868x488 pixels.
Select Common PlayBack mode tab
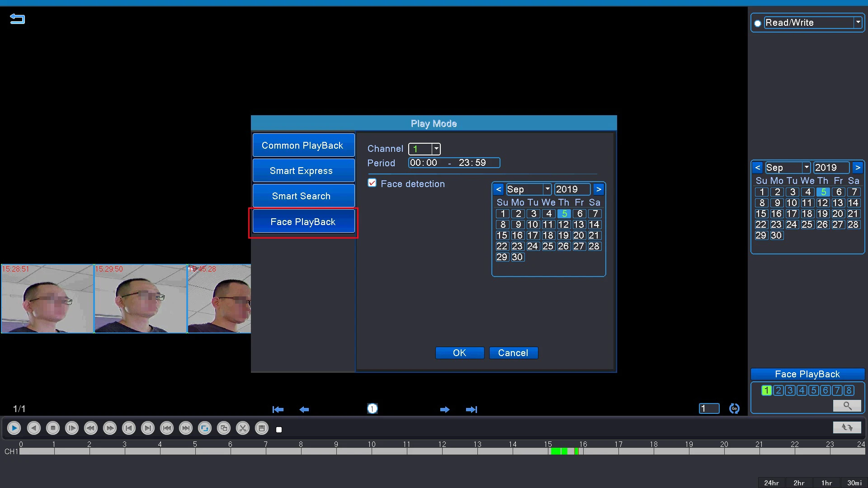pyautogui.click(x=303, y=145)
